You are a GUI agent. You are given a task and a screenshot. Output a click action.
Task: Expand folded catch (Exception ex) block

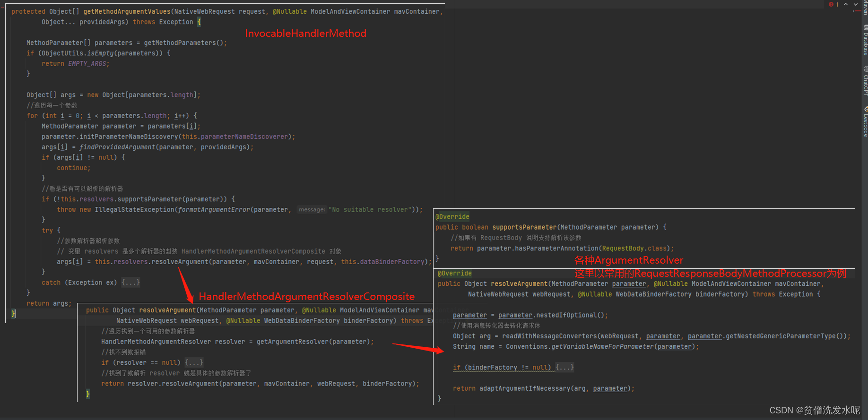(x=130, y=283)
